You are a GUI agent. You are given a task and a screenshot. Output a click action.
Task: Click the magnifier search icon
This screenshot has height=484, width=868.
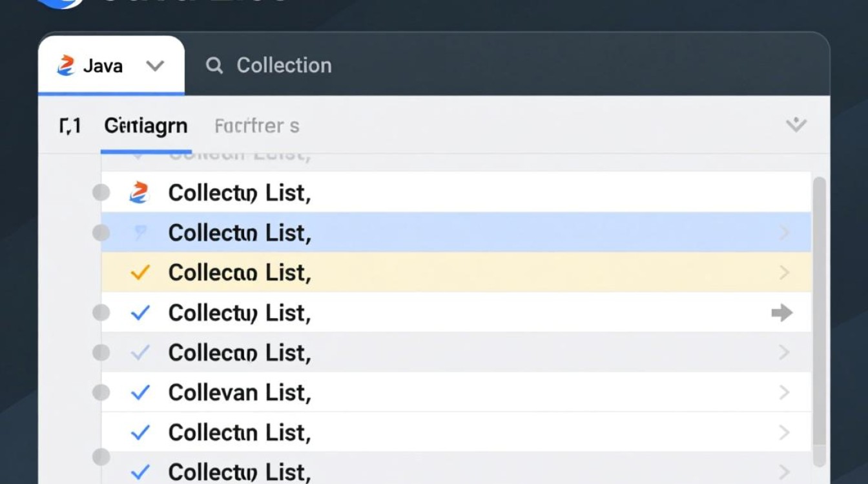pyautogui.click(x=214, y=65)
